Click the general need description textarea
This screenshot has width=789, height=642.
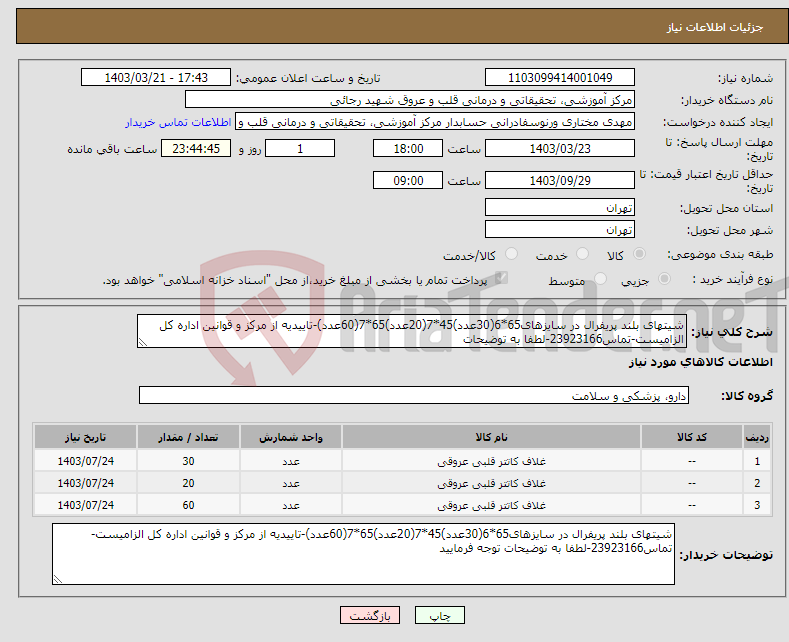pos(412,331)
